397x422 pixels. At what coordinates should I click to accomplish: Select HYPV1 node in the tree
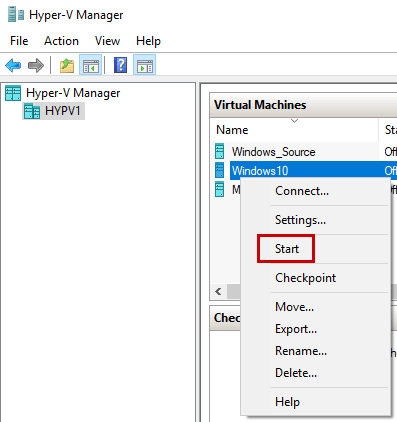[x=63, y=111]
